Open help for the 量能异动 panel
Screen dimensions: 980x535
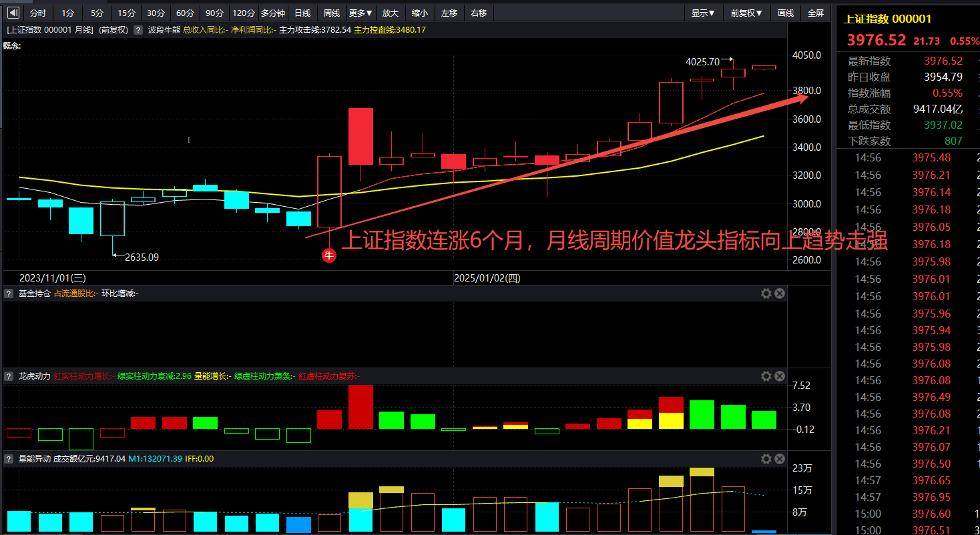(9, 459)
